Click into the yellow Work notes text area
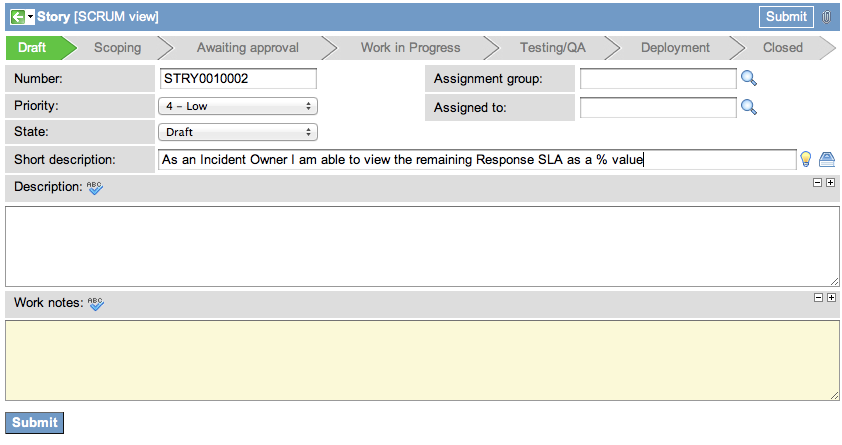Image resolution: width=842 pixels, height=445 pixels. click(x=421, y=360)
